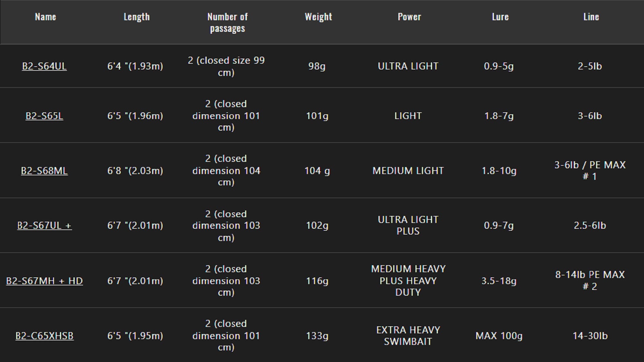Click the Lure column header

[x=500, y=17]
